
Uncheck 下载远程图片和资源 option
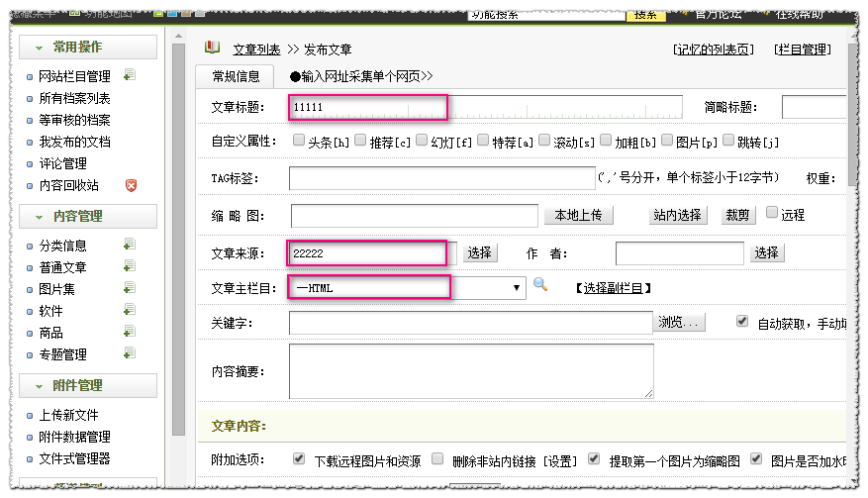tap(299, 459)
